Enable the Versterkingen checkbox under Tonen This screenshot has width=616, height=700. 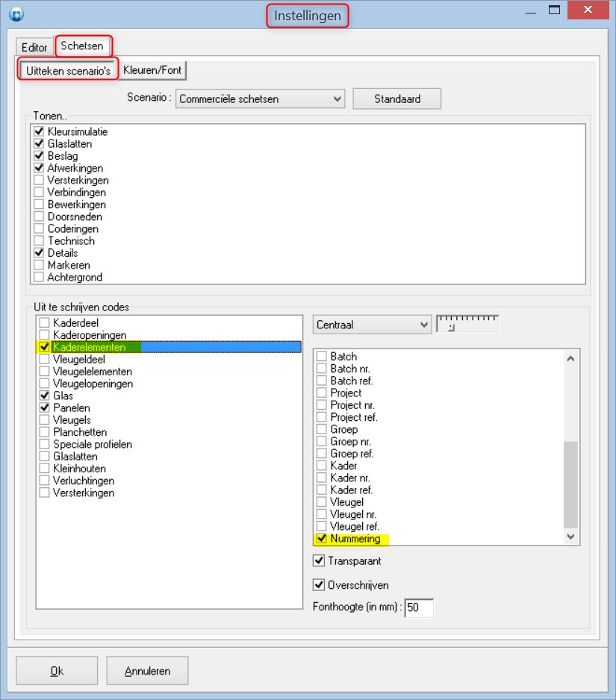click(x=40, y=180)
